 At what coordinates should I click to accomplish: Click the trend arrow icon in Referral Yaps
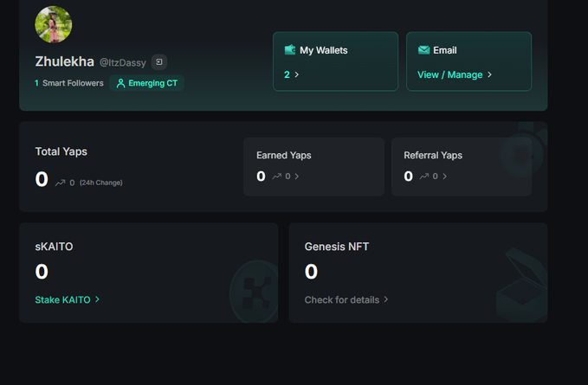pos(423,176)
